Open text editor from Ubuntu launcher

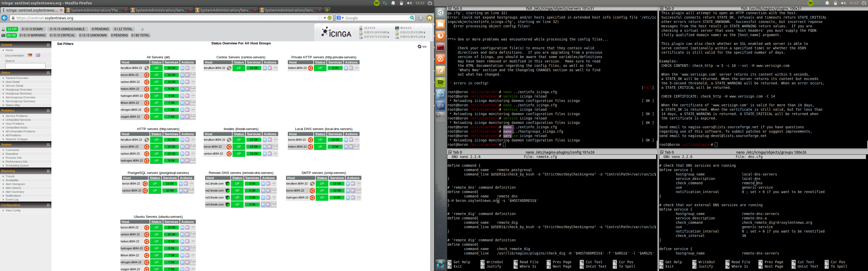440,71
